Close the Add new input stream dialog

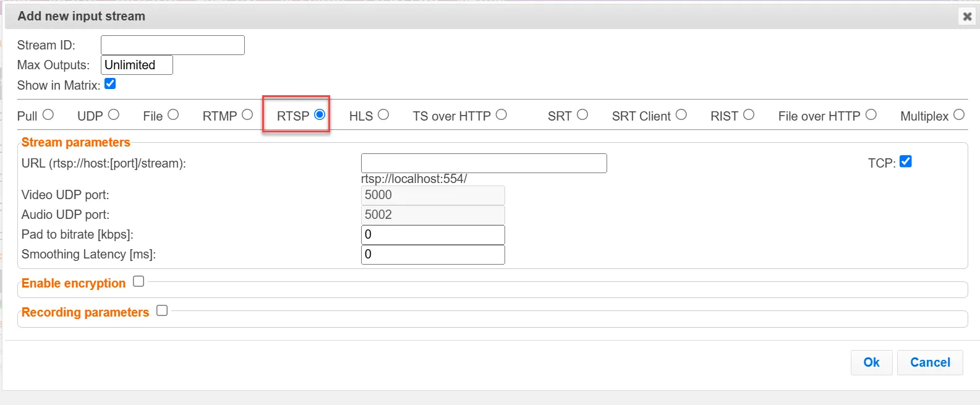pyautogui.click(x=967, y=17)
